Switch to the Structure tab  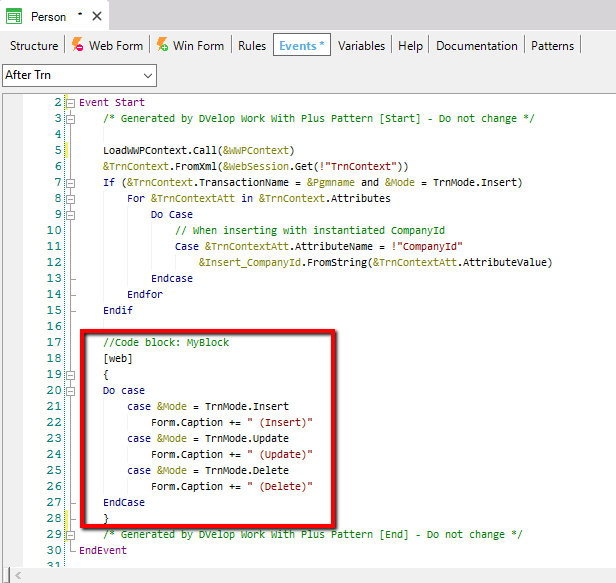click(x=34, y=46)
